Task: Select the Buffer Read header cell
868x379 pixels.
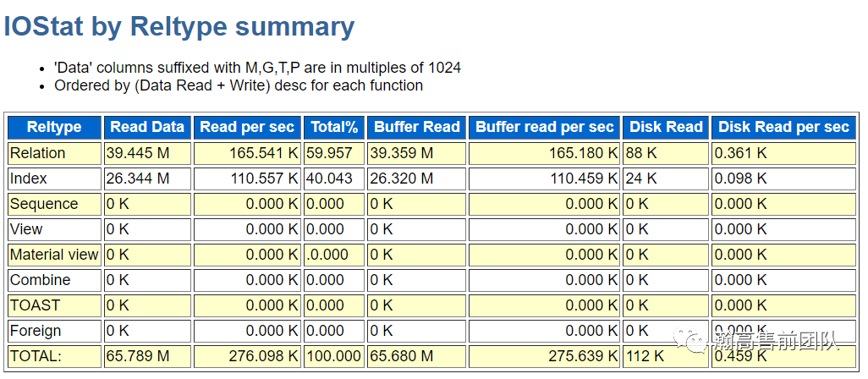Action: [417, 127]
